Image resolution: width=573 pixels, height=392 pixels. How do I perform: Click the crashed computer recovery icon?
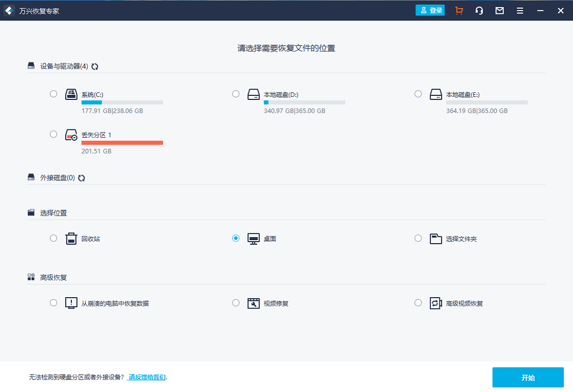71,303
